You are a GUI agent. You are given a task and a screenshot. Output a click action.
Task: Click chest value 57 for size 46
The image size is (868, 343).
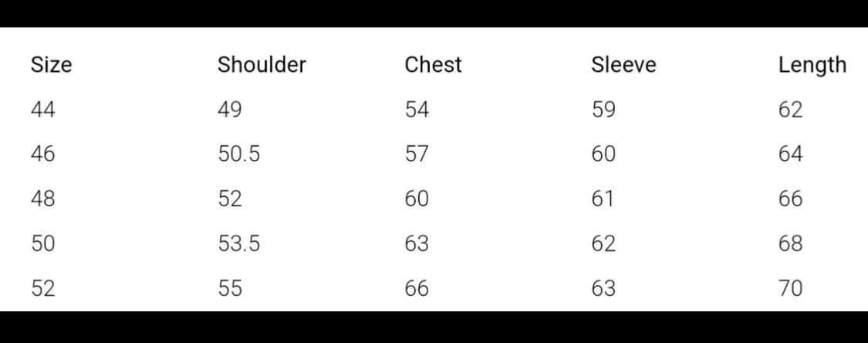(x=417, y=155)
